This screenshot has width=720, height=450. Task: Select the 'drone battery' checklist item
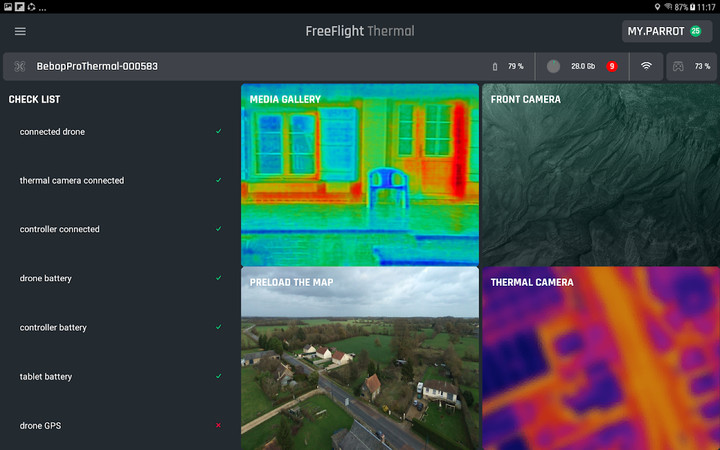pos(120,278)
